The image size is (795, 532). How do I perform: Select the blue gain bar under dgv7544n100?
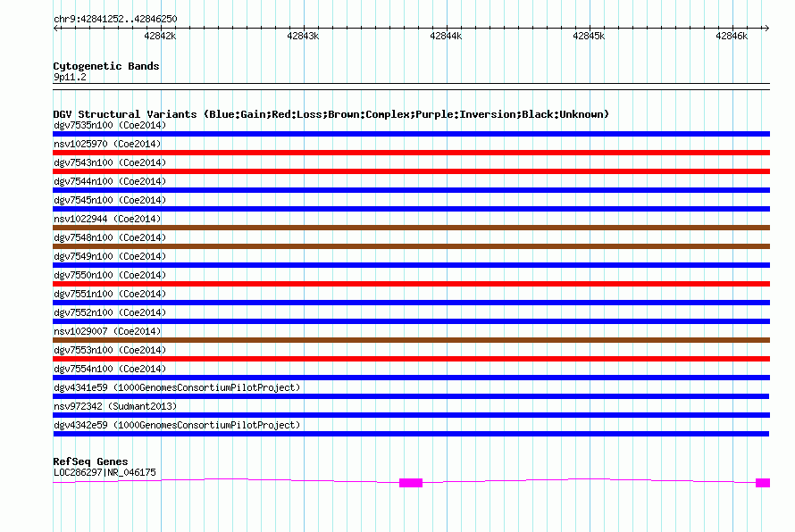(x=411, y=190)
